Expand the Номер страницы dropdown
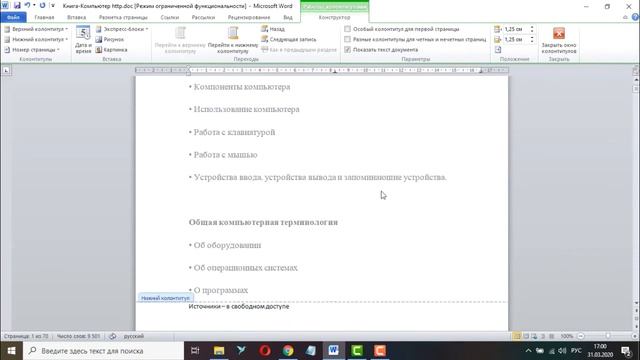This screenshot has height=360, width=640. (x=32, y=50)
